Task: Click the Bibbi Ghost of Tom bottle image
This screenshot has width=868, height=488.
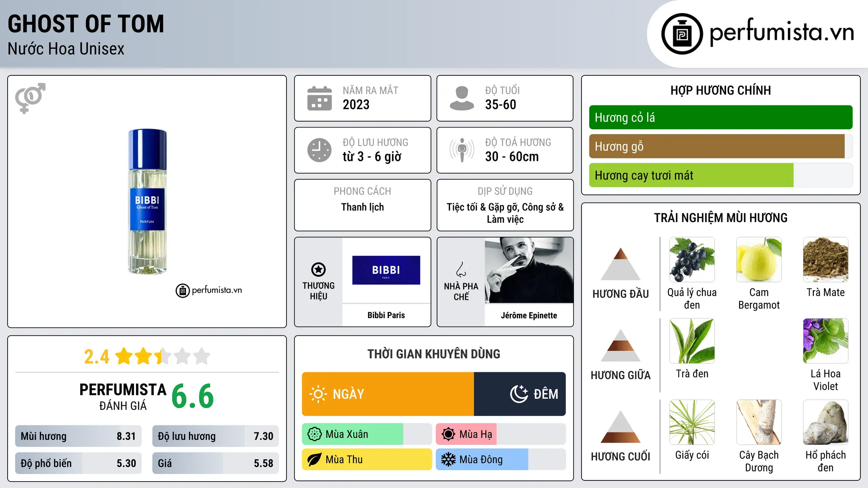Action: point(147,202)
